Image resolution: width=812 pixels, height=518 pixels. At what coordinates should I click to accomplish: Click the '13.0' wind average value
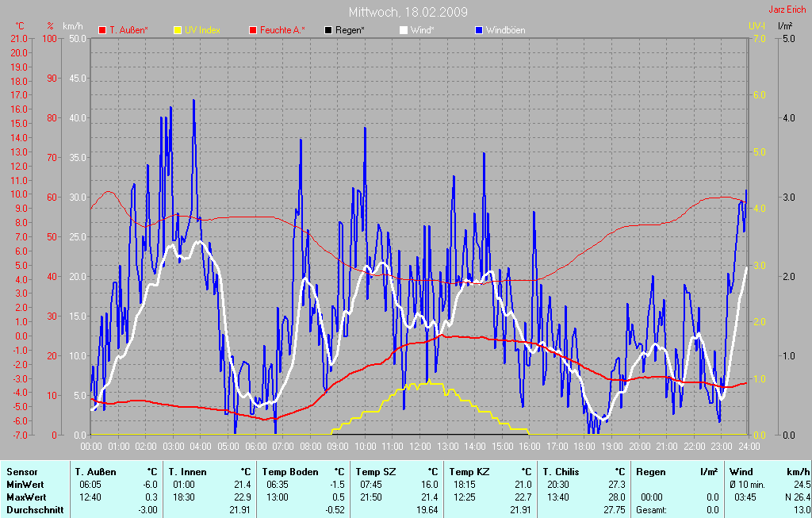[x=802, y=510]
